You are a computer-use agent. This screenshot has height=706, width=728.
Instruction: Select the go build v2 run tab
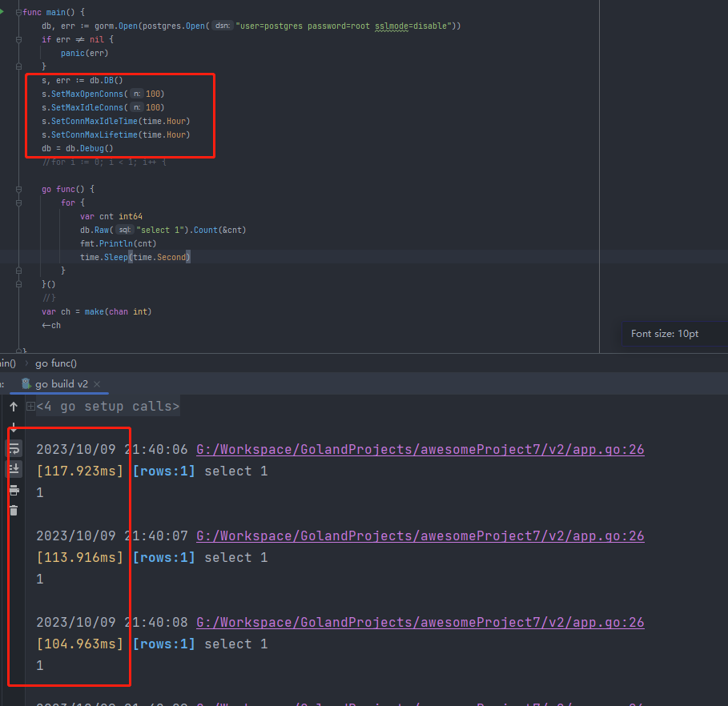[62, 384]
